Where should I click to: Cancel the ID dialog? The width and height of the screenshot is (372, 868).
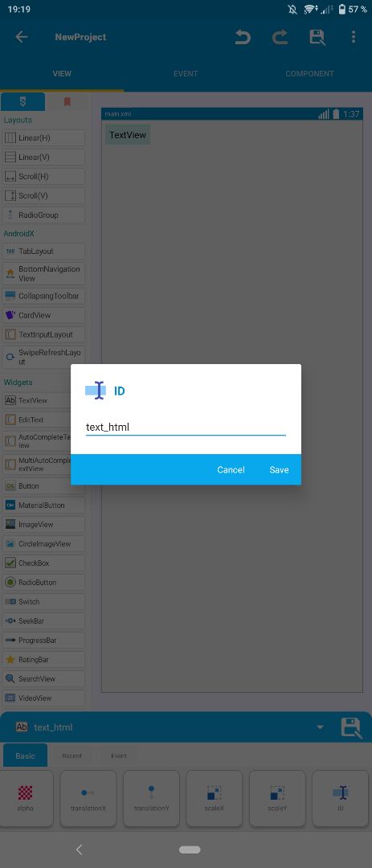[231, 469]
